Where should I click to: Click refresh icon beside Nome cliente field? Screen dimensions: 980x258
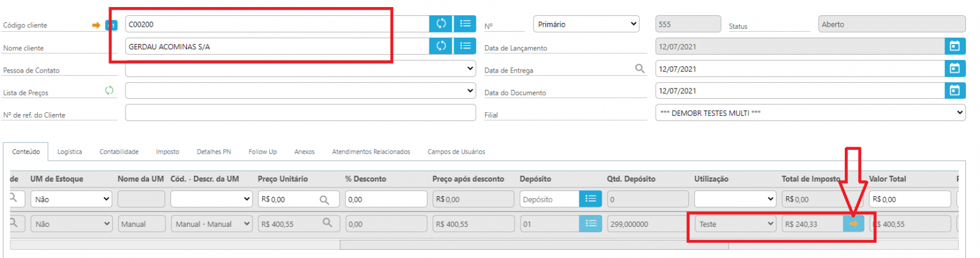click(x=440, y=46)
